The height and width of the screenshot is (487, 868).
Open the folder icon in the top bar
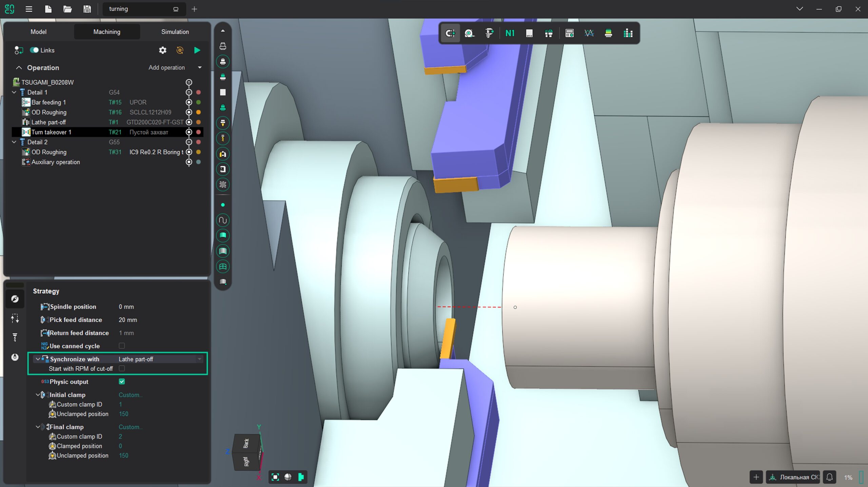coord(67,9)
